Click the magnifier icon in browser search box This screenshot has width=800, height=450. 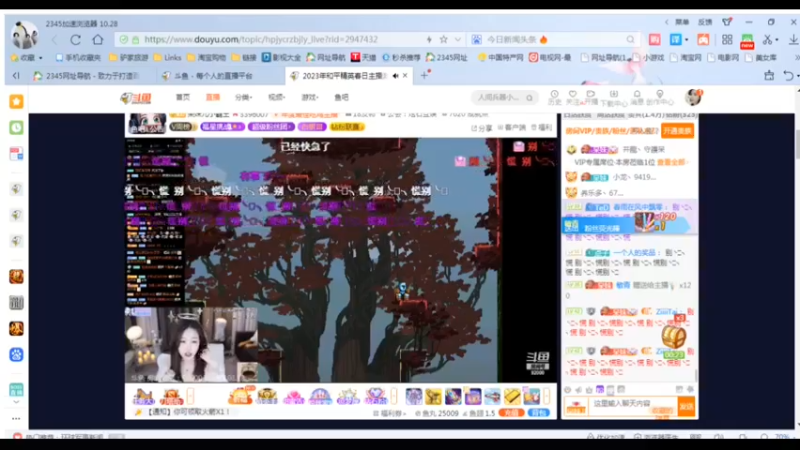click(x=631, y=39)
